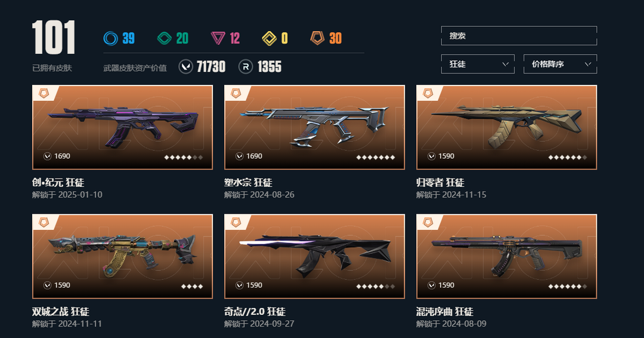The width and height of the screenshot is (644, 338).
Task: Click the 混沌序曲 狂徒 title text
Action: 445,312
